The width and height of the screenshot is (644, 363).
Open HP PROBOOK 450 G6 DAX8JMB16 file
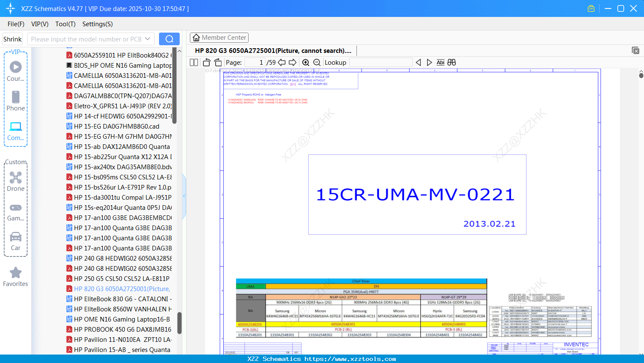119,329
